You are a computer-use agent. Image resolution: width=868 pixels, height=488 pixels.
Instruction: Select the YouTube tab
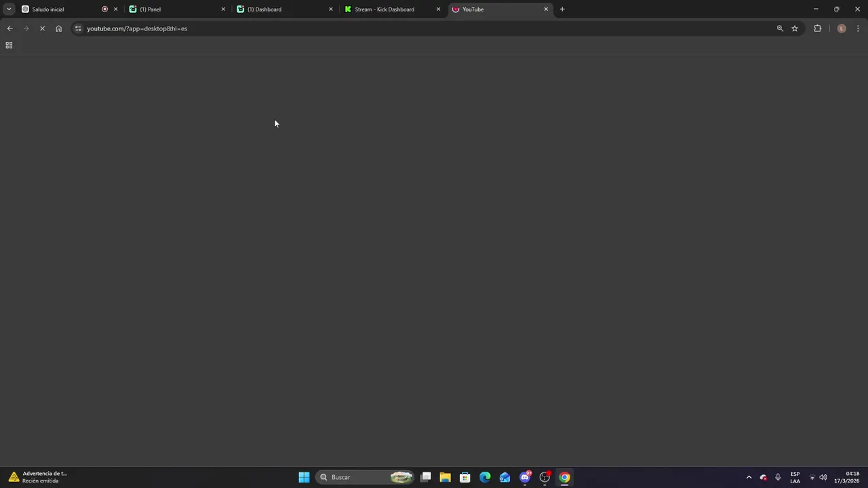point(500,9)
